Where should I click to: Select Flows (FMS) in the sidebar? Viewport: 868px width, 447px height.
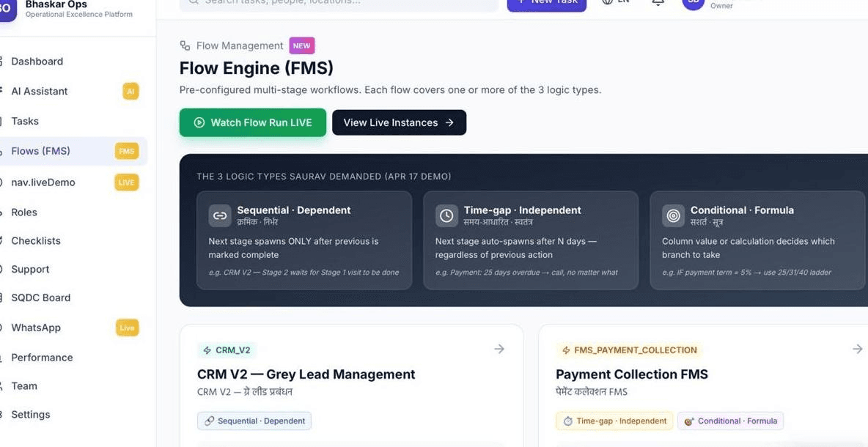[x=73, y=151]
